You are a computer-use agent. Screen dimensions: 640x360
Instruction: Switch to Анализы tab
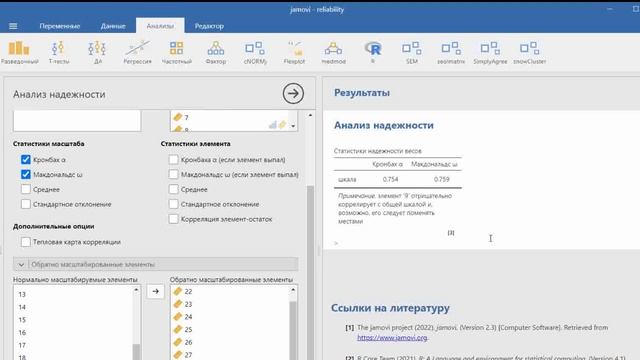[x=160, y=26]
